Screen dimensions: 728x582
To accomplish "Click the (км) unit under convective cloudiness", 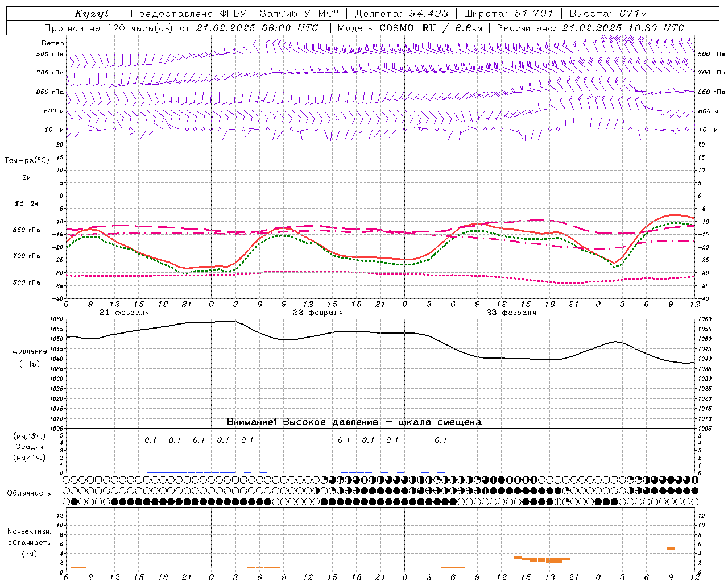I will 29,554.
